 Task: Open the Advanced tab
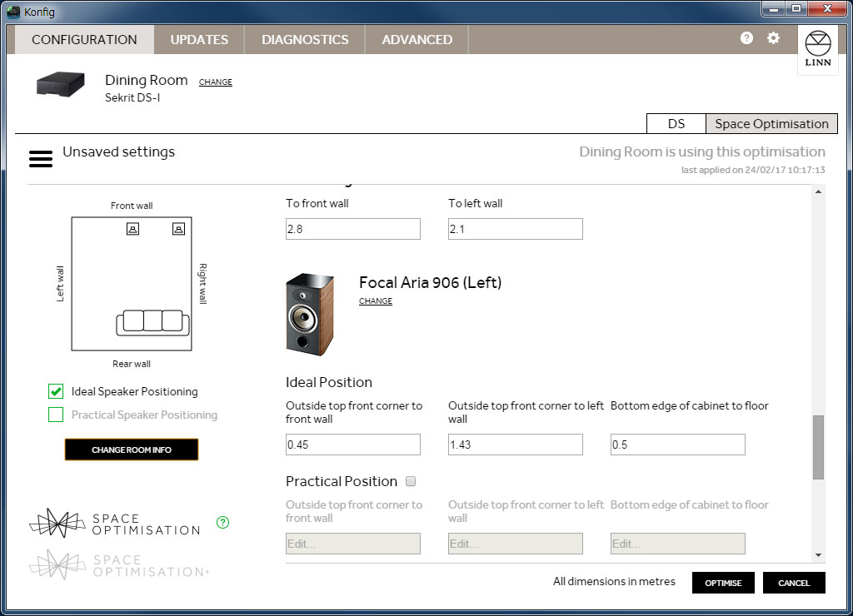point(417,40)
